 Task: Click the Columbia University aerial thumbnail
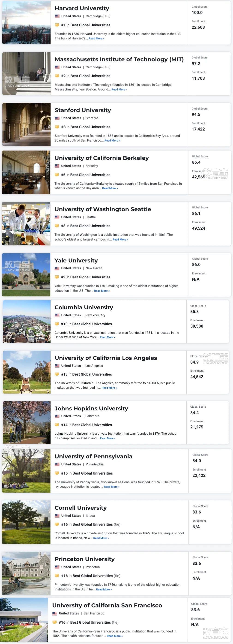(27, 322)
